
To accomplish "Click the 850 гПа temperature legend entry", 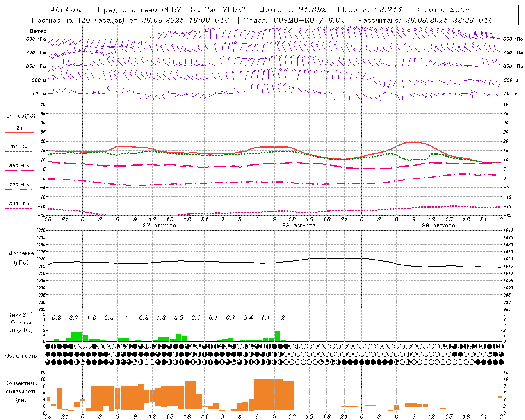I will click(19, 166).
